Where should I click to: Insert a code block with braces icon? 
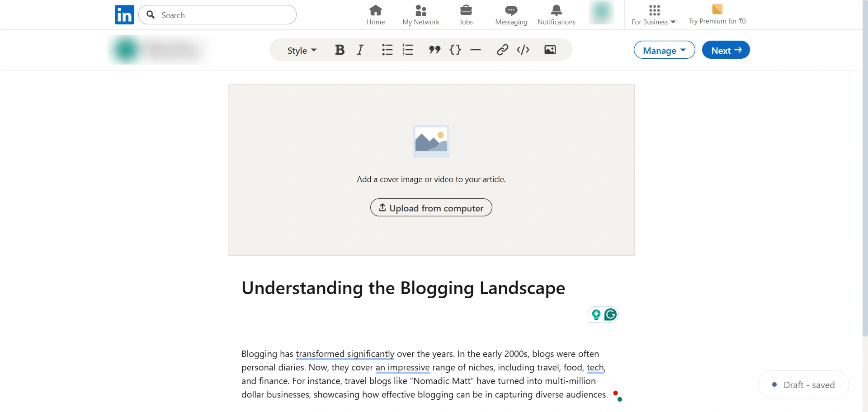point(455,50)
